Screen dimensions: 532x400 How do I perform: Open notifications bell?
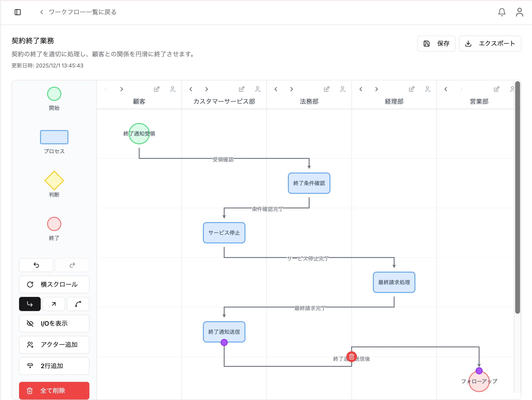click(x=502, y=12)
